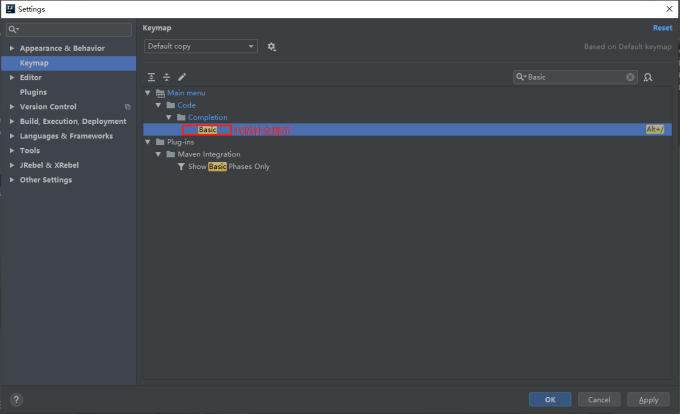Viewport: 681px width, 415px height.
Task: Clear the Basic search text with the X icon
Action: 630,77
